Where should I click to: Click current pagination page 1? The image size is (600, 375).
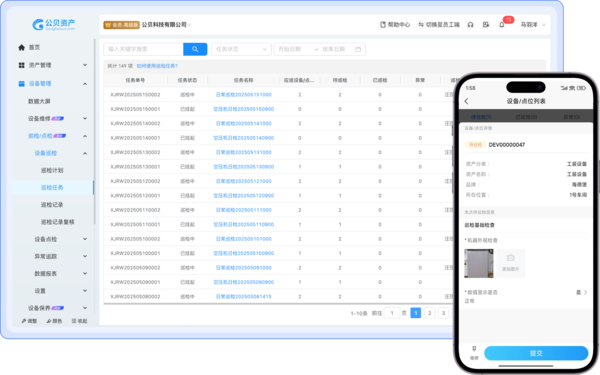click(x=416, y=313)
